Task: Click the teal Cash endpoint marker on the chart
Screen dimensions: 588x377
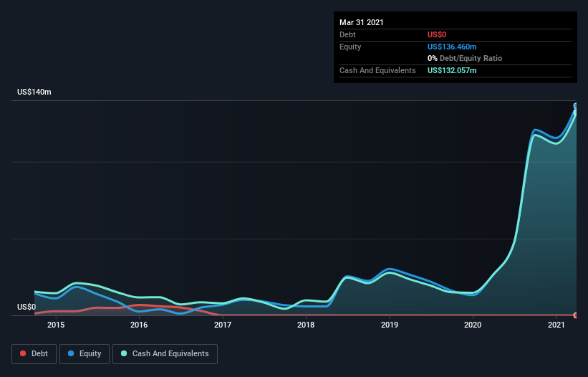Action: 576,113
